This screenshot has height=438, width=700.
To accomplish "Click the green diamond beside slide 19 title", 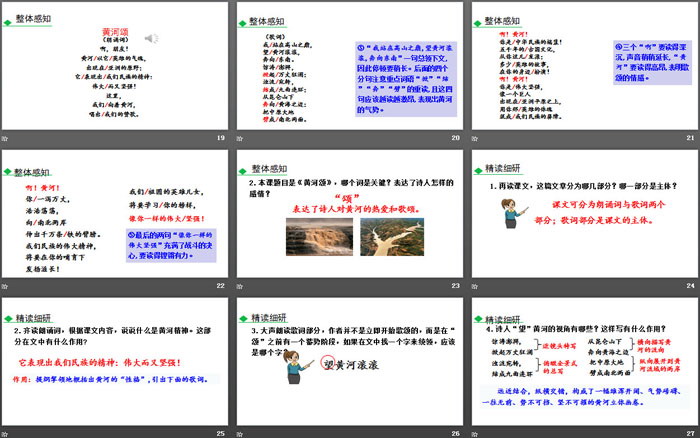I will point(7,20).
